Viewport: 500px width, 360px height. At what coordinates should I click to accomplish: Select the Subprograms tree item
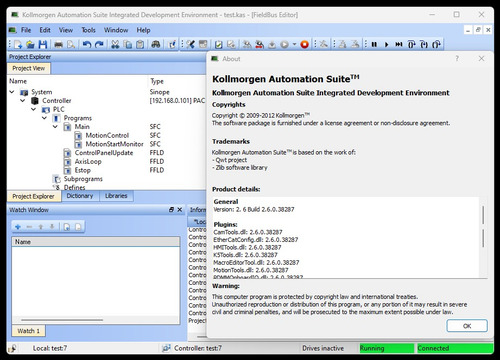click(83, 179)
